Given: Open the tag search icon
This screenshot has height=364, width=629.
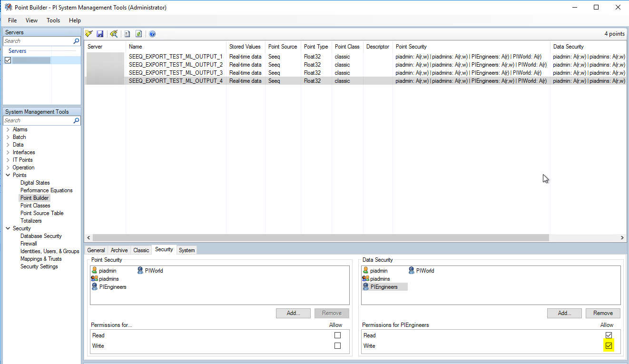Looking at the screenshot, I should tap(113, 34).
